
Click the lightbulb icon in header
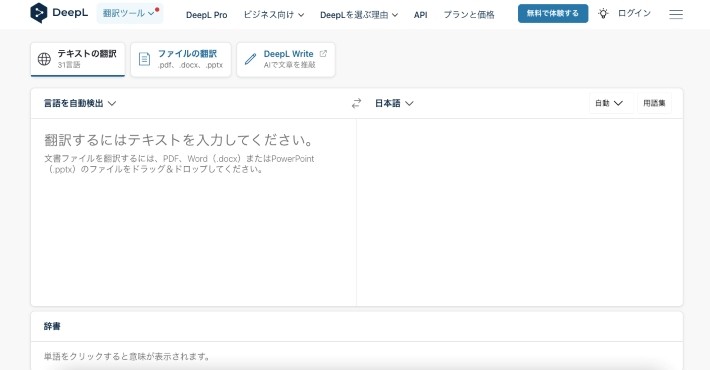pyautogui.click(x=603, y=14)
